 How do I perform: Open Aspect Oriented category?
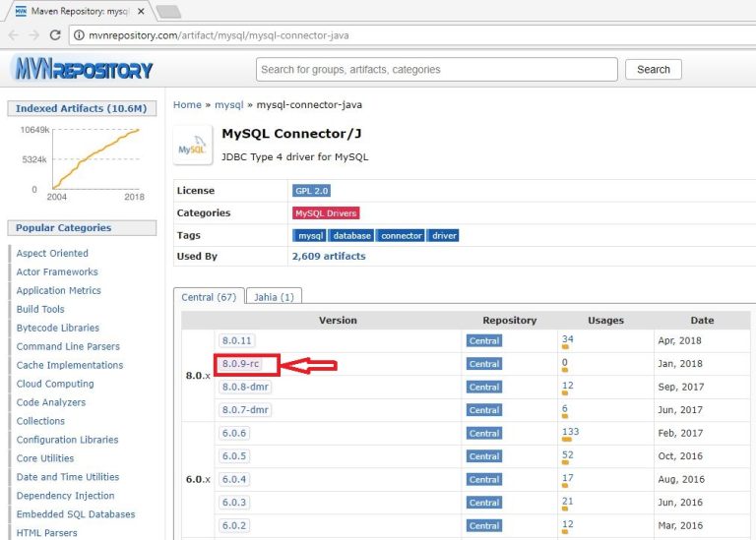point(52,253)
